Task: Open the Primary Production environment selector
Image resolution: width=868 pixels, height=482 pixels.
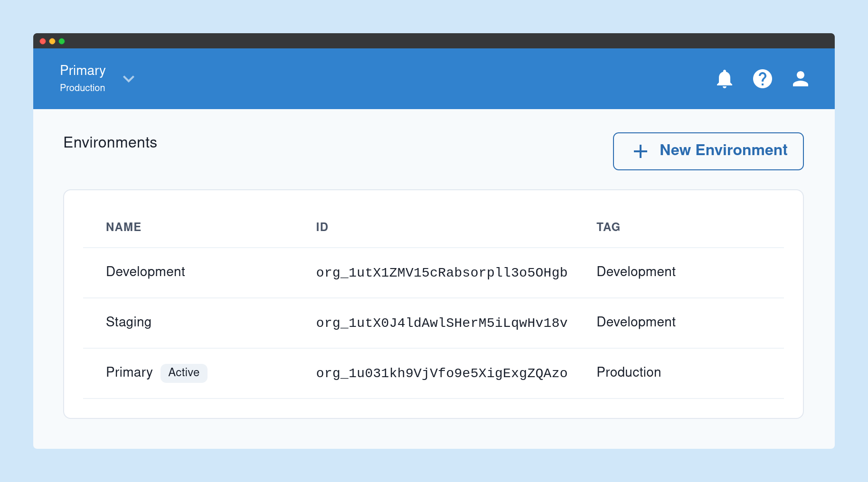Action: tap(83, 78)
